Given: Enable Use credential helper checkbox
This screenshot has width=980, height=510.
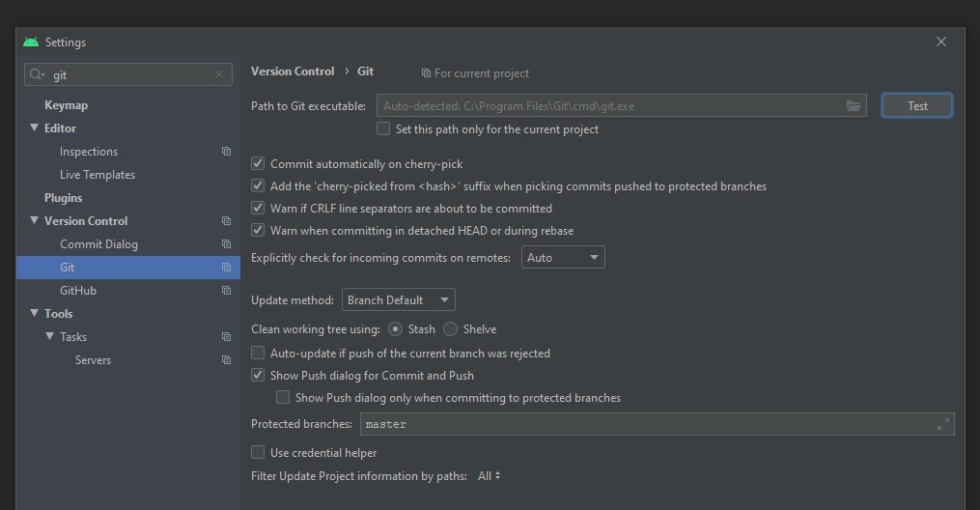Looking at the screenshot, I should (258, 452).
